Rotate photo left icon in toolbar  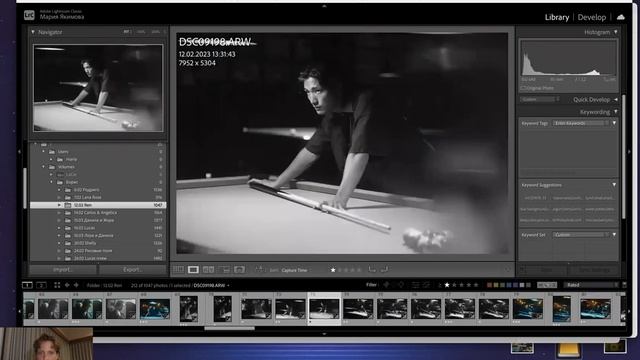(372, 269)
